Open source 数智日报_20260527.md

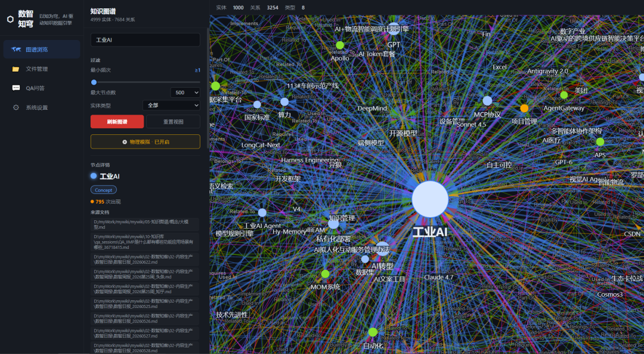[144, 334]
